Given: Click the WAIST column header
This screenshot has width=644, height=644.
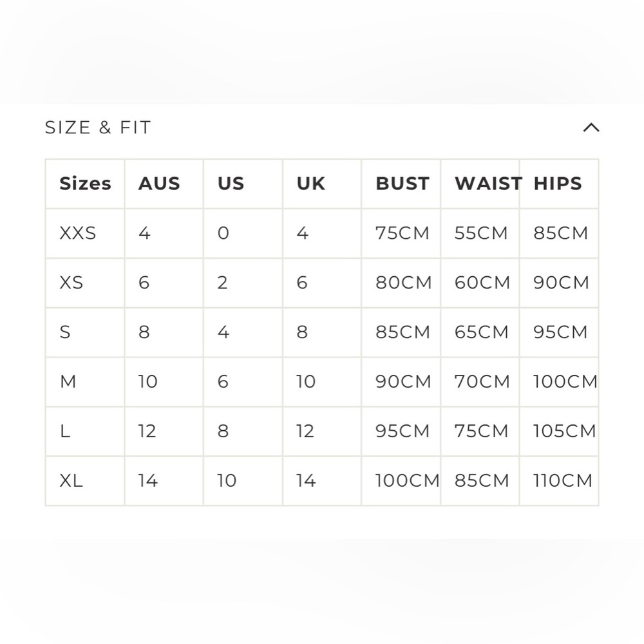Looking at the screenshot, I should [x=488, y=184].
